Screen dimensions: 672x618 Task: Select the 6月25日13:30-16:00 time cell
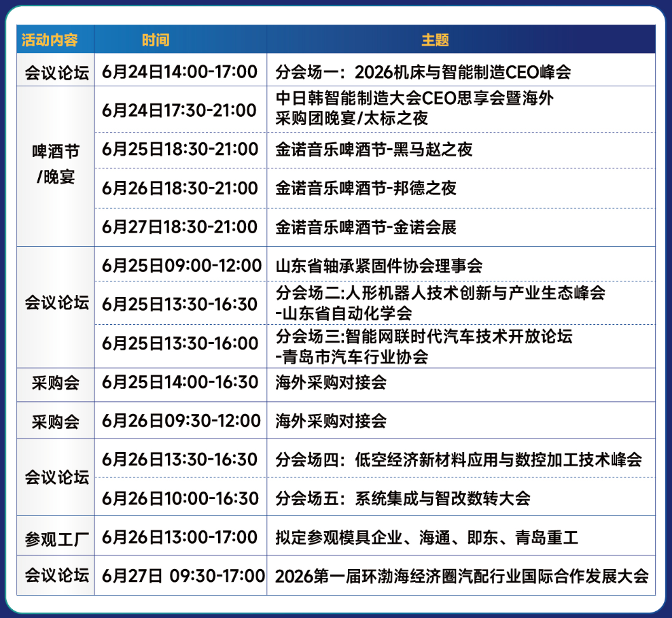click(181, 346)
